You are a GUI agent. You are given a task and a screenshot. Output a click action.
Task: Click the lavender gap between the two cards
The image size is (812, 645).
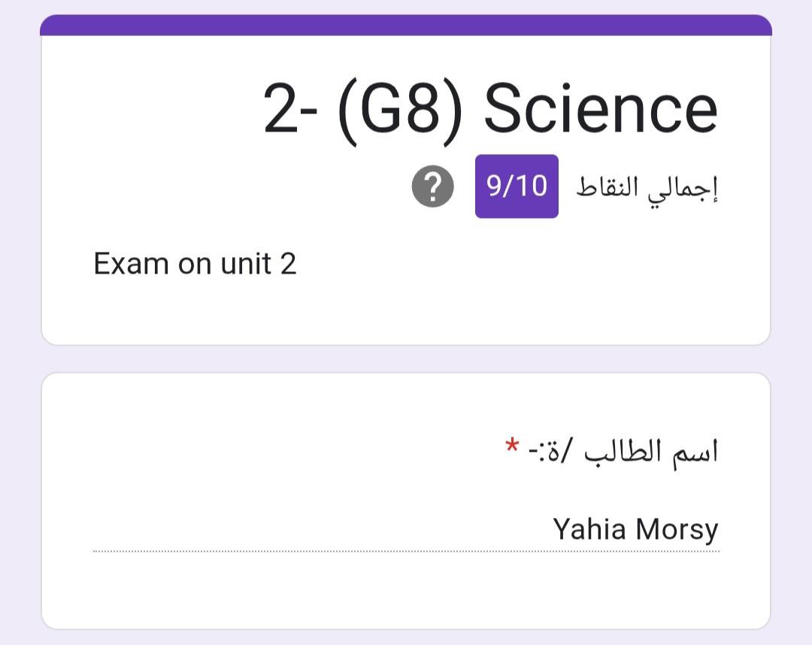pyautogui.click(x=406, y=359)
